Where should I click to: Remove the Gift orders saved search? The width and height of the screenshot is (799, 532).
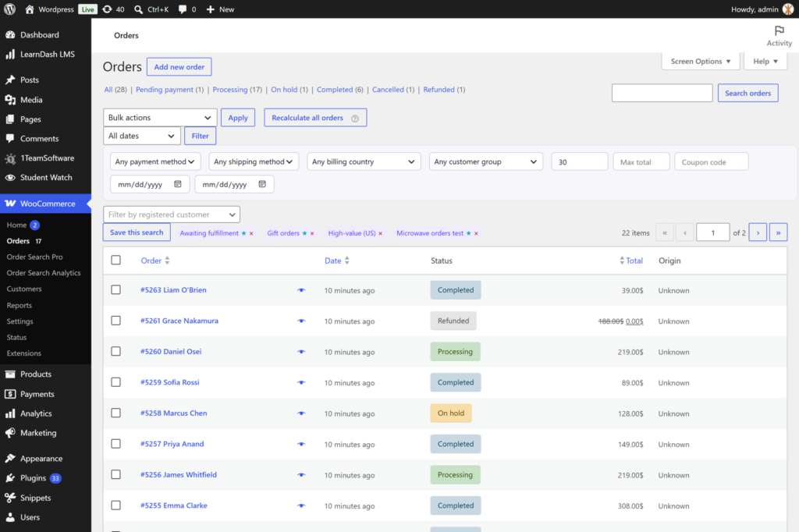(x=312, y=233)
